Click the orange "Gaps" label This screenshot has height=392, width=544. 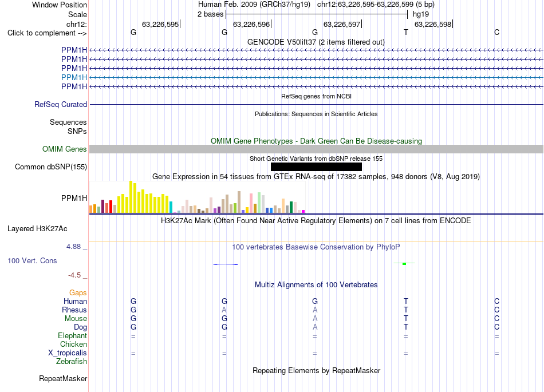[78, 293]
